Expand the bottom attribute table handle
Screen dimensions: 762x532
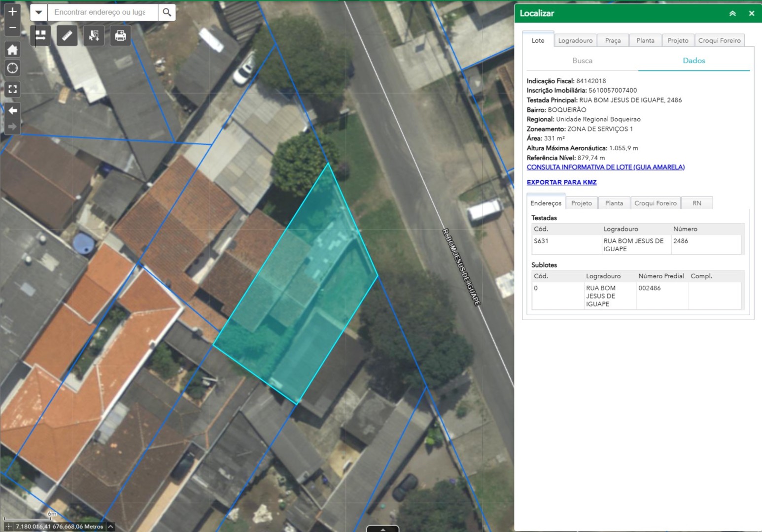(x=382, y=529)
